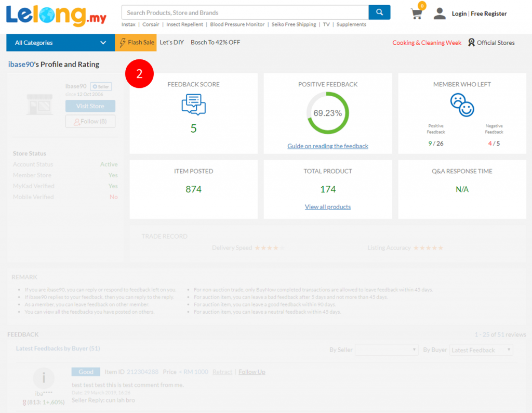Click the View all products link
Image resolution: width=532 pixels, height=413 pixels.
(328, 207)
